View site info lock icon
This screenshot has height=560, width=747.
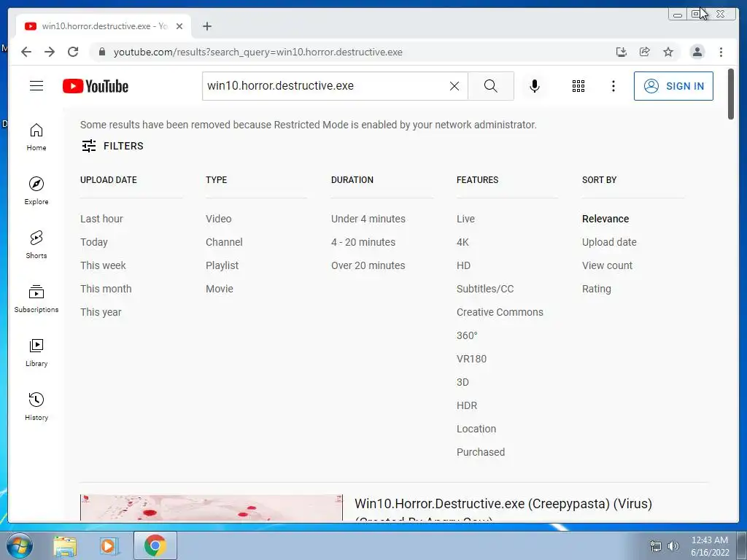click(102, 52)
